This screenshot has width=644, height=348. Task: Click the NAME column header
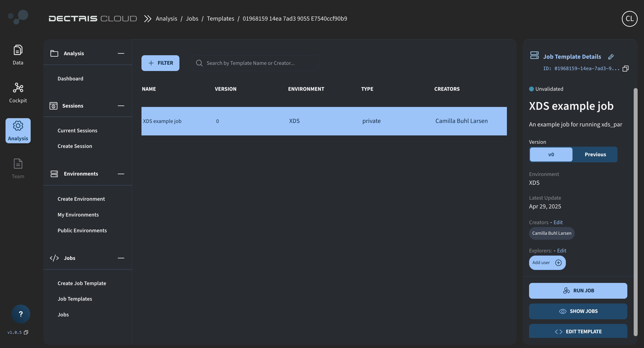coord(149,89)
